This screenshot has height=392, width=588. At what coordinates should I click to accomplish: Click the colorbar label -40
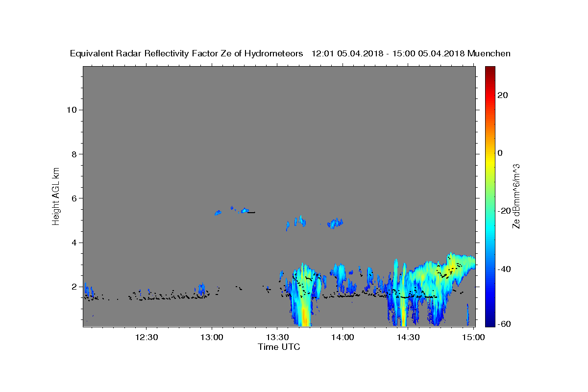(x=504, y=269)
